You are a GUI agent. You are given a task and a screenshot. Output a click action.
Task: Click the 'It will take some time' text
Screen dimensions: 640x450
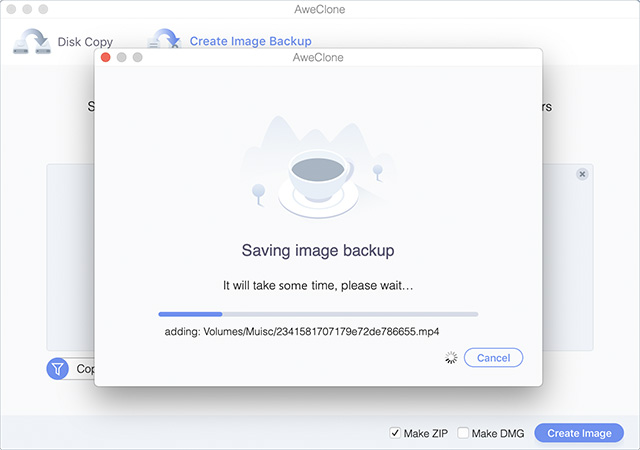(318, 285)
